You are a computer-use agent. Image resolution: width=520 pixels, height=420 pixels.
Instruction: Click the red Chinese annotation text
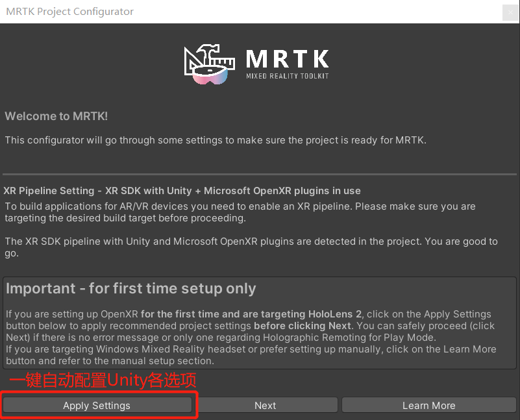pos(103,380)
